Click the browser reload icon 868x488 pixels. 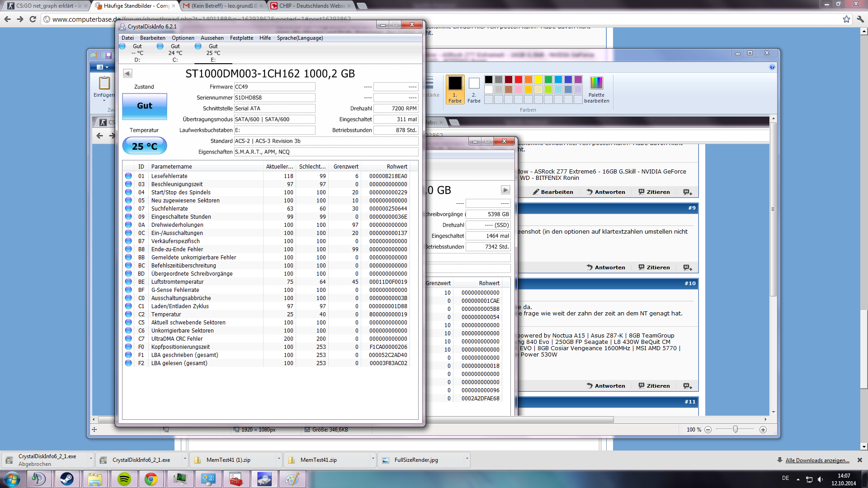[33, 19]
